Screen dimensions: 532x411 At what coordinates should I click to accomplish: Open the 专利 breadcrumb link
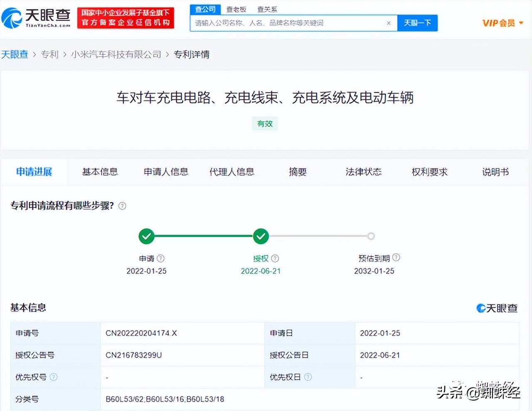[49, 54]
